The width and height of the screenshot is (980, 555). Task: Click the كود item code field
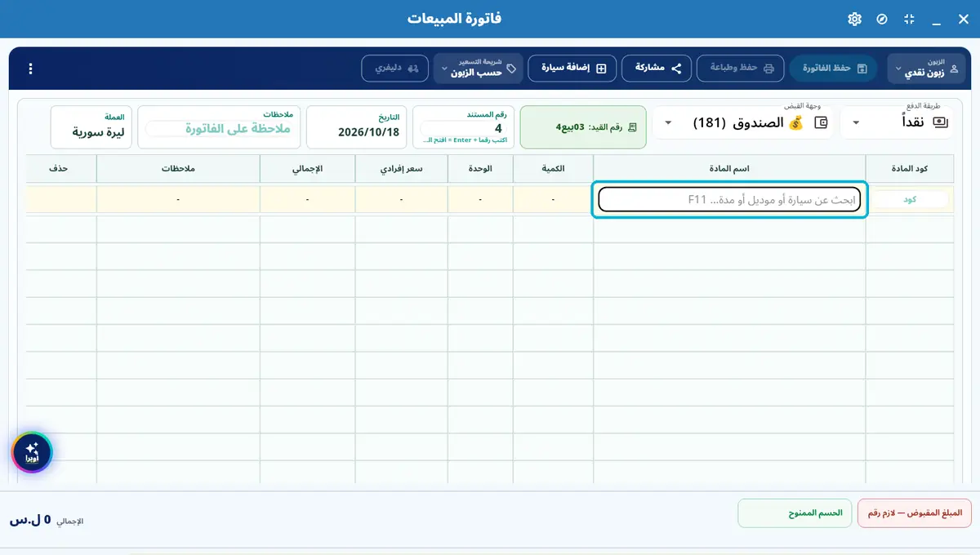click(x=909, y=199)
